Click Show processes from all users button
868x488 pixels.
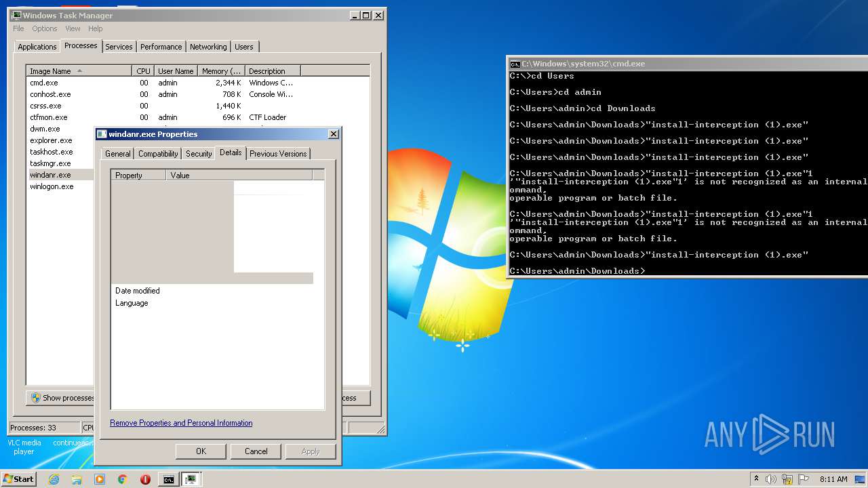pyautogui.click(x=60, y=398)
